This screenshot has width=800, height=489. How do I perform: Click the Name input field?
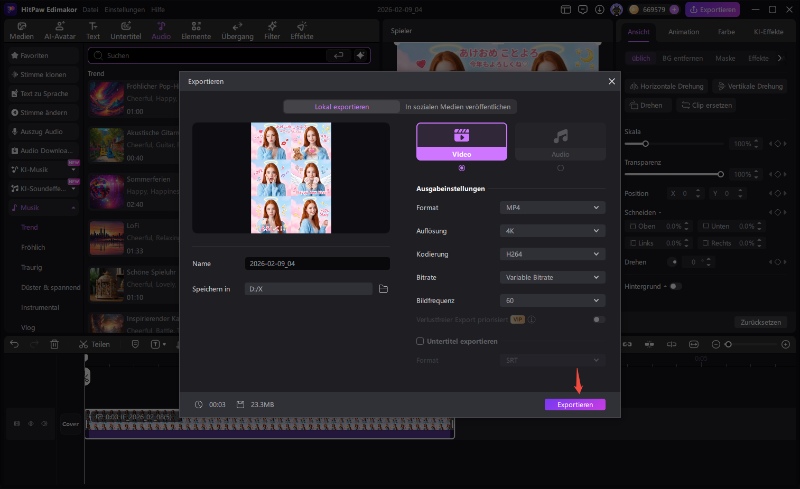click(317, 263)
